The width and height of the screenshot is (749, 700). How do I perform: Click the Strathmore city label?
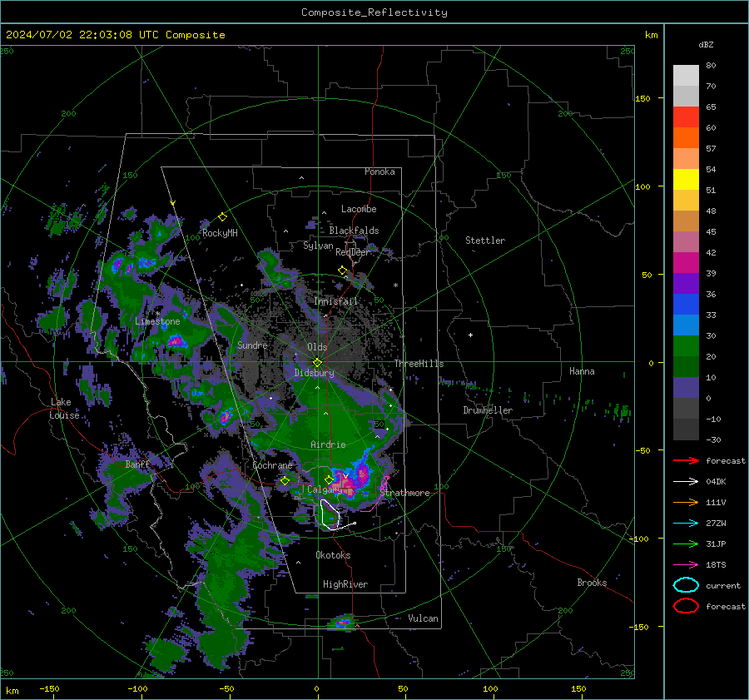pos(405,493)
